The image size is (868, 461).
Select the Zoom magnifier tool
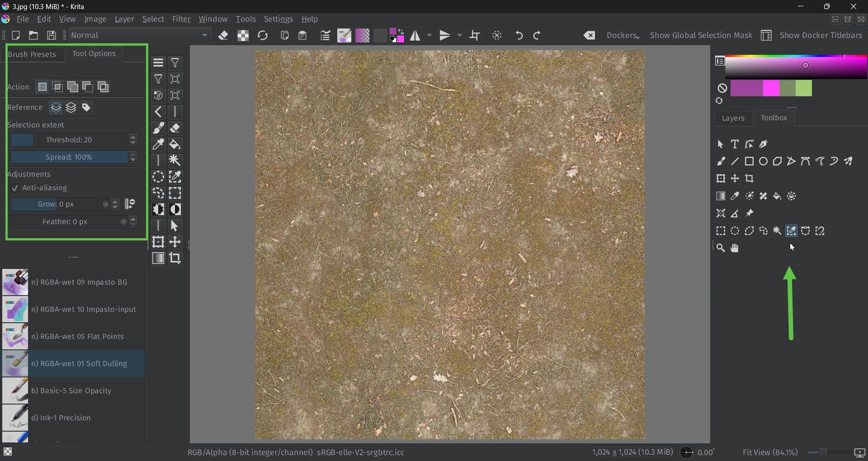721,248
